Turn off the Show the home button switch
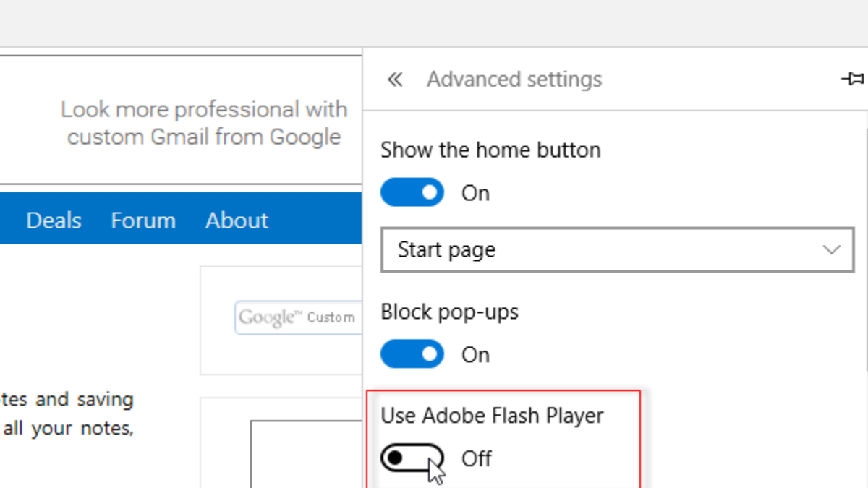Screen dimensions: 868x488 pos(412,193)
